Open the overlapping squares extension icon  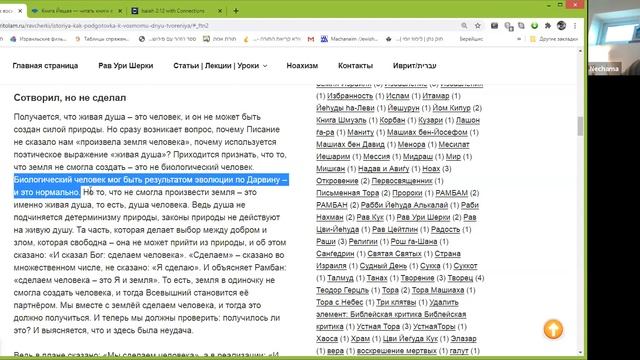[x=509, y=26]
